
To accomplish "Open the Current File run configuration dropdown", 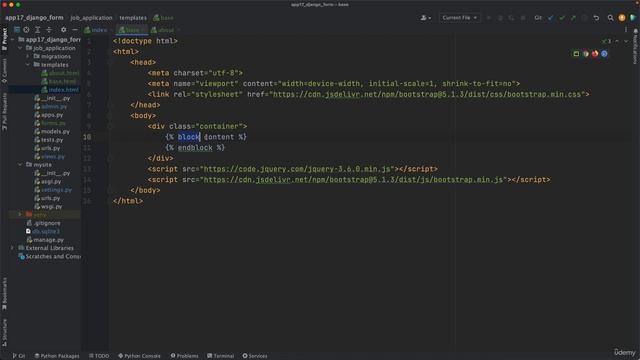I will 460,18.
